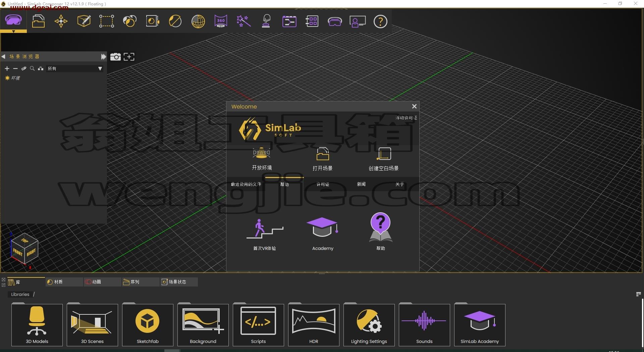
Task: Switch to the 序列 sequence tab
Action: click(141, 282)
